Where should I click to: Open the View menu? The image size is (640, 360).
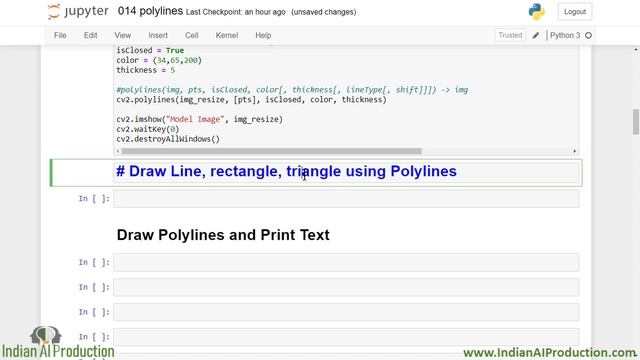pos(122,36)
